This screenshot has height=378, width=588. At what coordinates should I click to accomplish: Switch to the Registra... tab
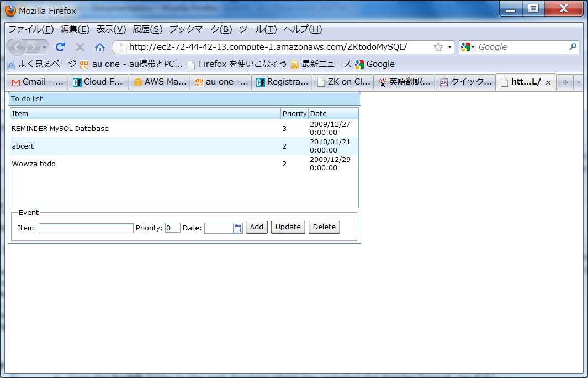pyautogui.click(x=282, y=82)
